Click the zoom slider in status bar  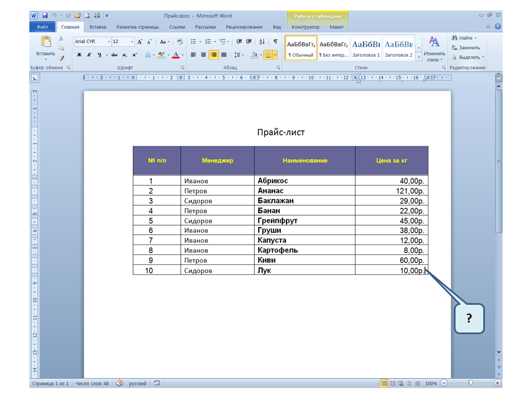coord(470,383)
